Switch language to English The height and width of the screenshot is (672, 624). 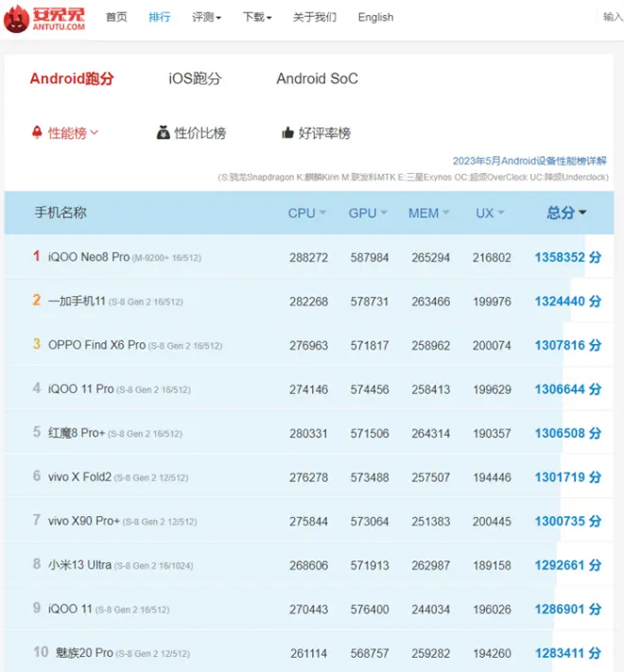(x=375, y=17)
